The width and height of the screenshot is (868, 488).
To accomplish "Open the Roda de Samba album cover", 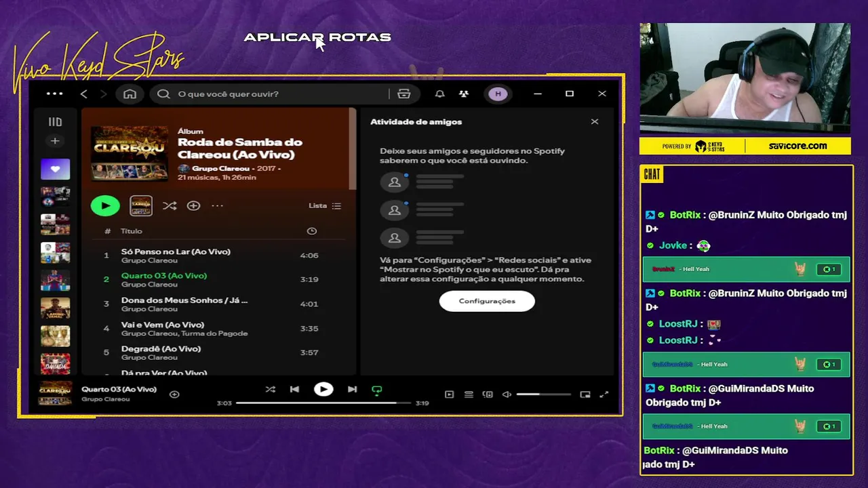I will (x=130, y=153).
